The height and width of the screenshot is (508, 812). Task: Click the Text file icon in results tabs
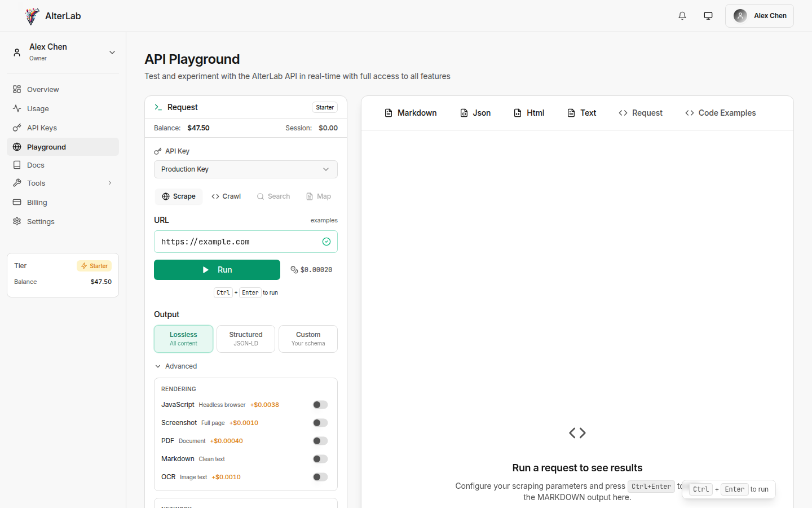571,113
